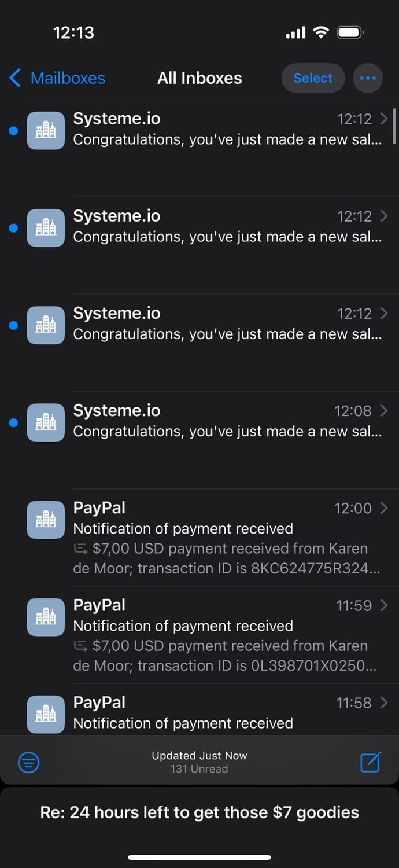Click the inbox scrollbar indicator
This screenshot has width=399, height=868.
tap(394, 126)
